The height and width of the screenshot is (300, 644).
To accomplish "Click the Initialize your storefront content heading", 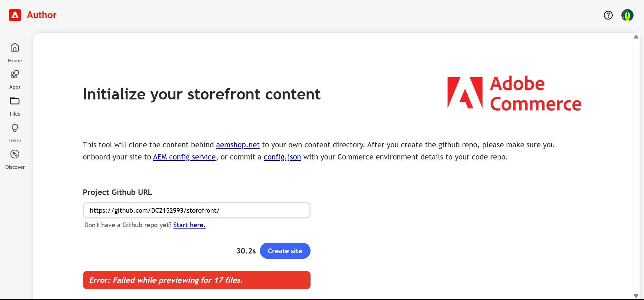I will [x=202, y=94].
